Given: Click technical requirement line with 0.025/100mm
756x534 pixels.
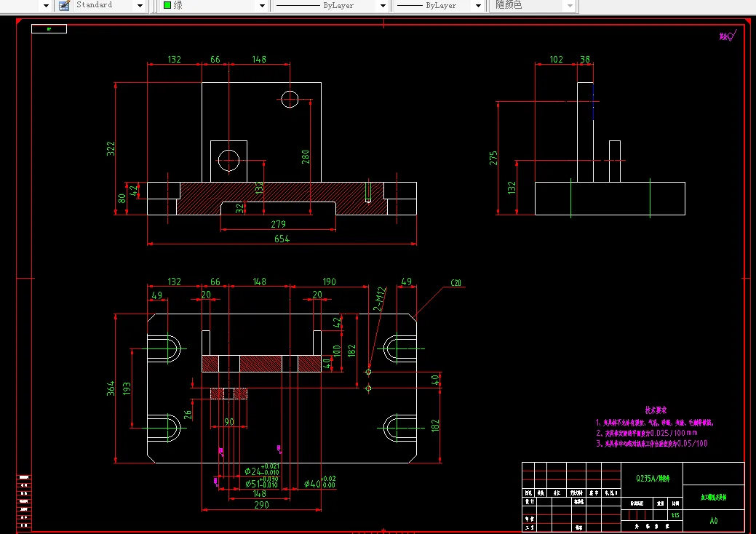Looking at the screenshot, I should tap(647, 433).
